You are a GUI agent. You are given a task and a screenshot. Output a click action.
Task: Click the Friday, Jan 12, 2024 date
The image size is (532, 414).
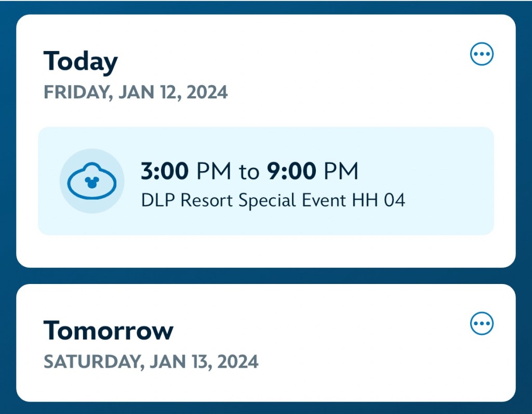coord(136,92)
